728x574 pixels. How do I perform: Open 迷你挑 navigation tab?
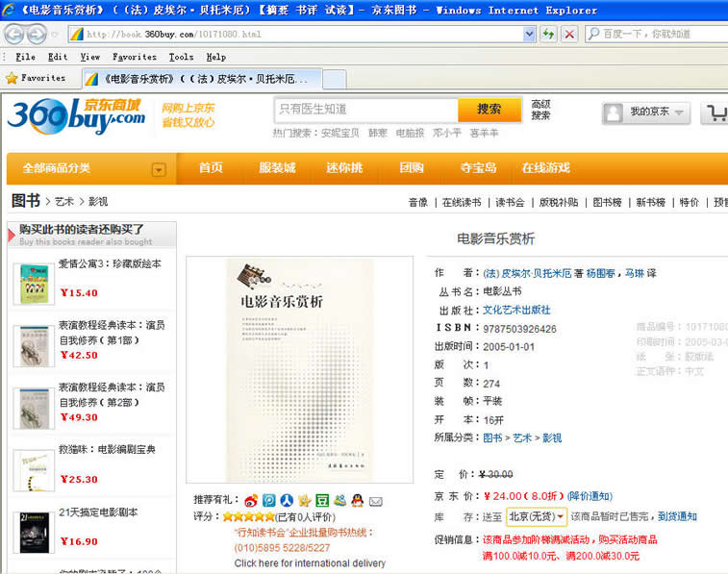tap(344, 168)
